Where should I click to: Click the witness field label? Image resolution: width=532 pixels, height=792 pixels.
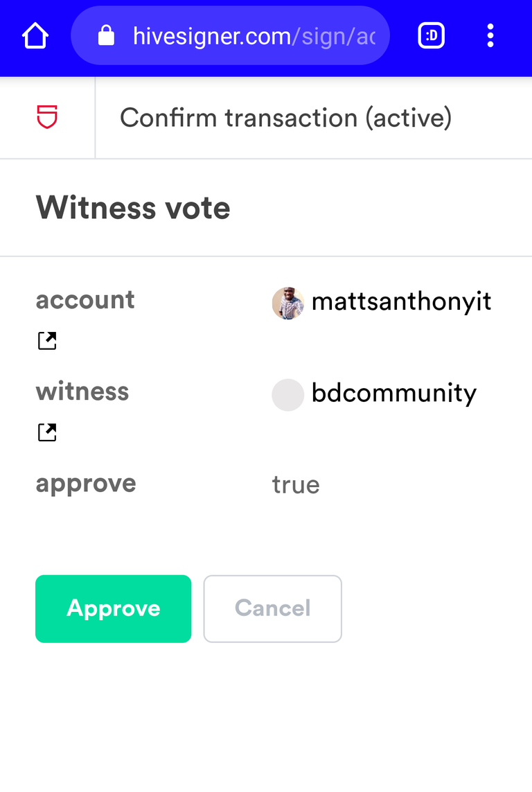[x=82, y=391]
